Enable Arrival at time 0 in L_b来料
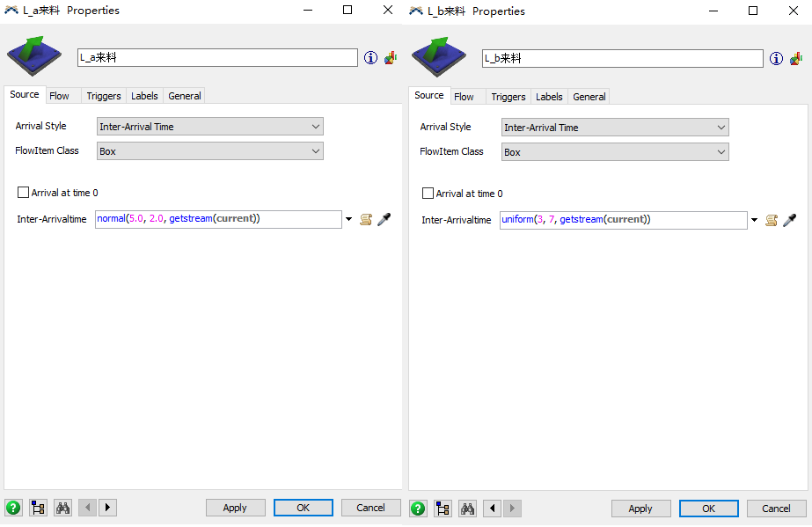Screen dimensions: 812x527 coord(428,194)
